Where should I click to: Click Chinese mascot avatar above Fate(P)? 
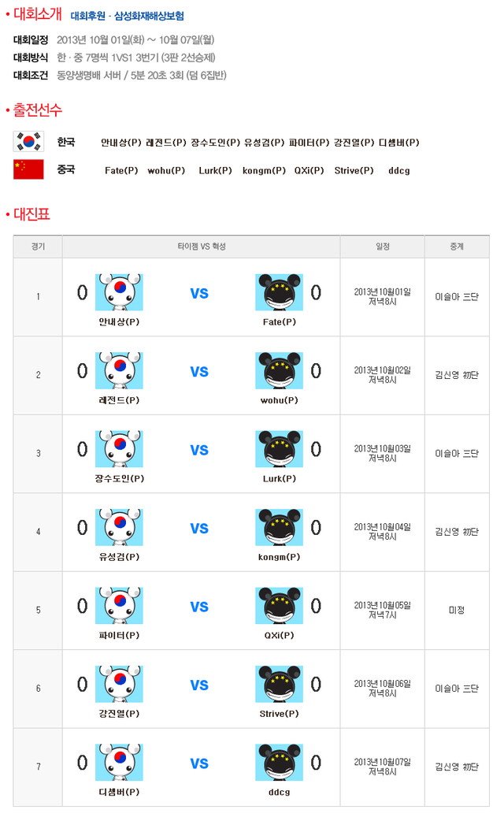click(279, 292)
